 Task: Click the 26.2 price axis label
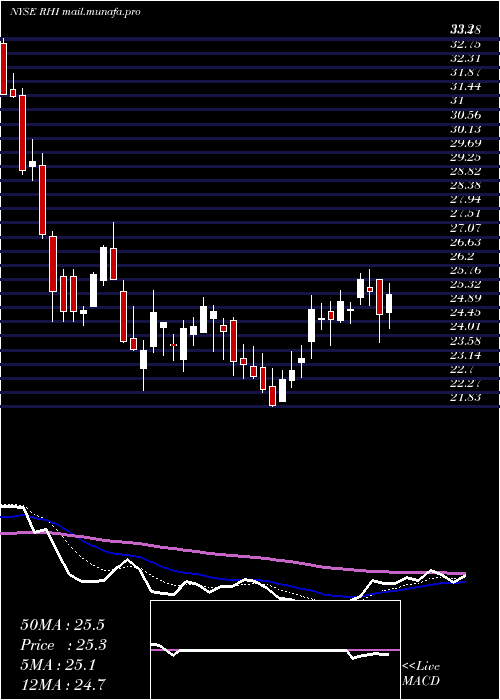(462, 256)
